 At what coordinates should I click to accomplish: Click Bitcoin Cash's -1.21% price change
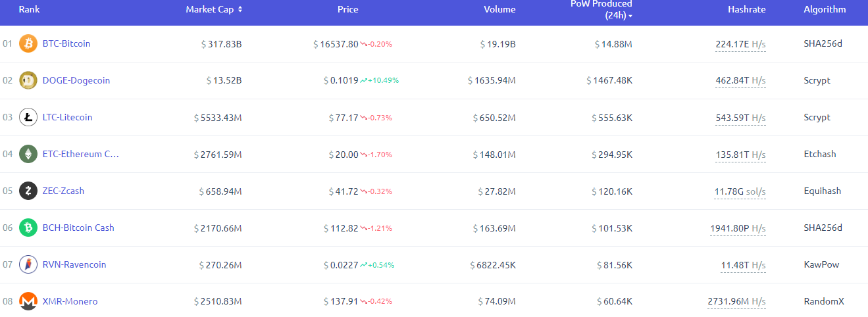point(380,228)
